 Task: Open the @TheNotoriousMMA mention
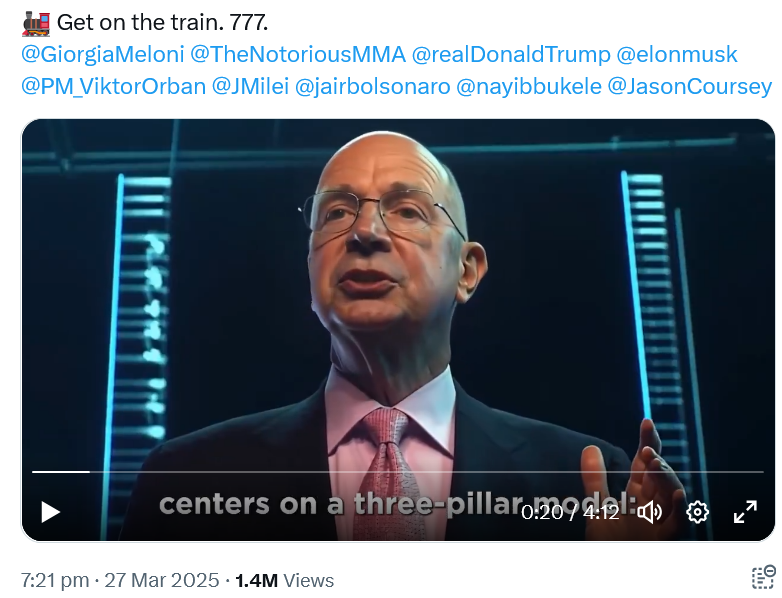[298, 54]
